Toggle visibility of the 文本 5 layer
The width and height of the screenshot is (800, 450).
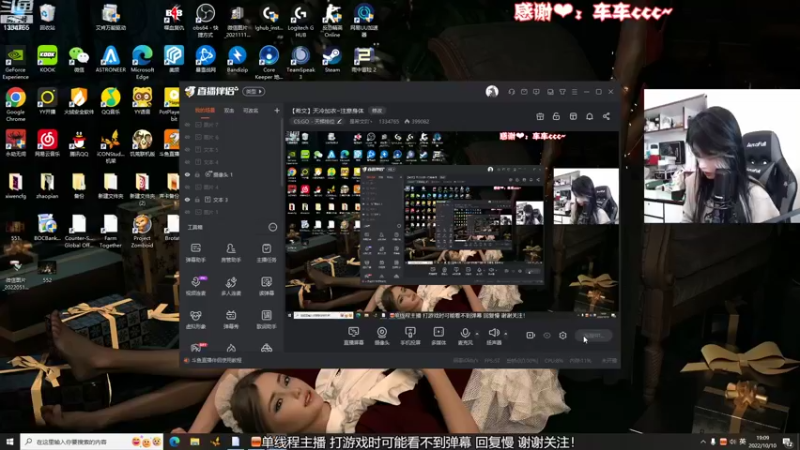point(187,149)
